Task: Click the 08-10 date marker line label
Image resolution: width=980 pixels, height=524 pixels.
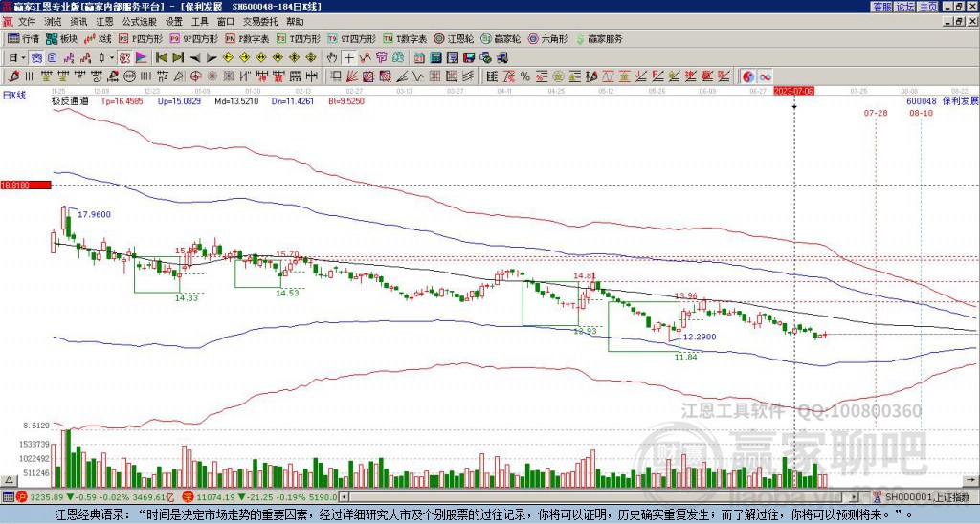Action: coord(921,113)
